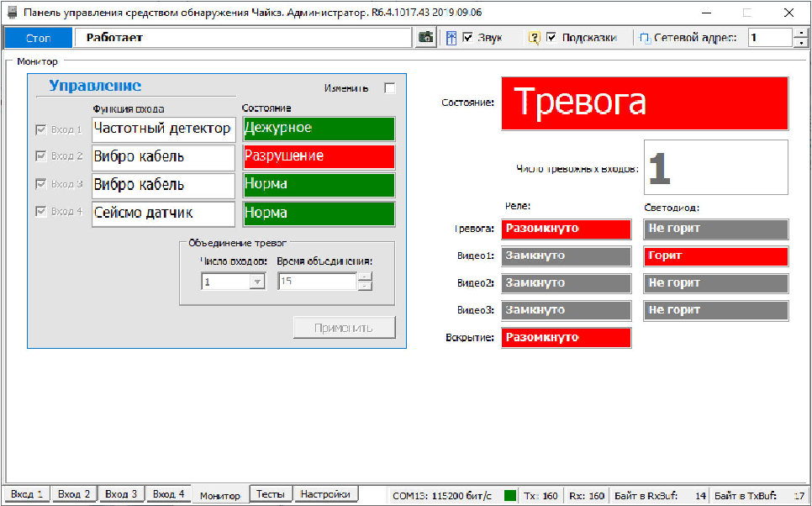Viewport: 812px width, 506px height.
Task: Click the large red Тревога status
Action: 645,103
